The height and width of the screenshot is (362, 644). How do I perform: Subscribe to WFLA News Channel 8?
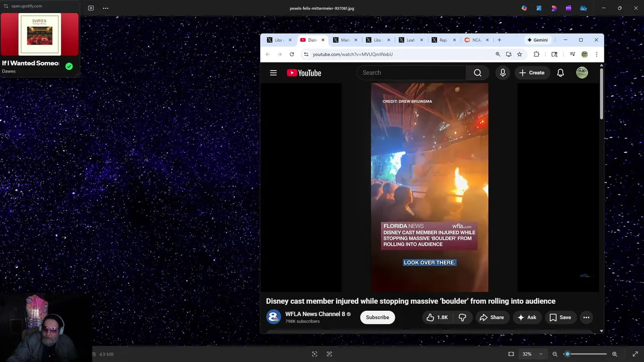coord(377,317)
